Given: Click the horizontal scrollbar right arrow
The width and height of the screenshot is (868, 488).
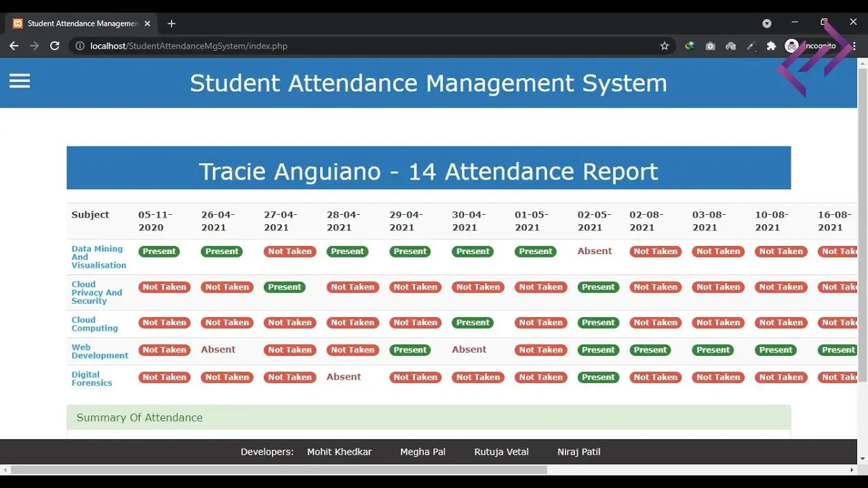Looking at the screenshot, I should point(852,470).
